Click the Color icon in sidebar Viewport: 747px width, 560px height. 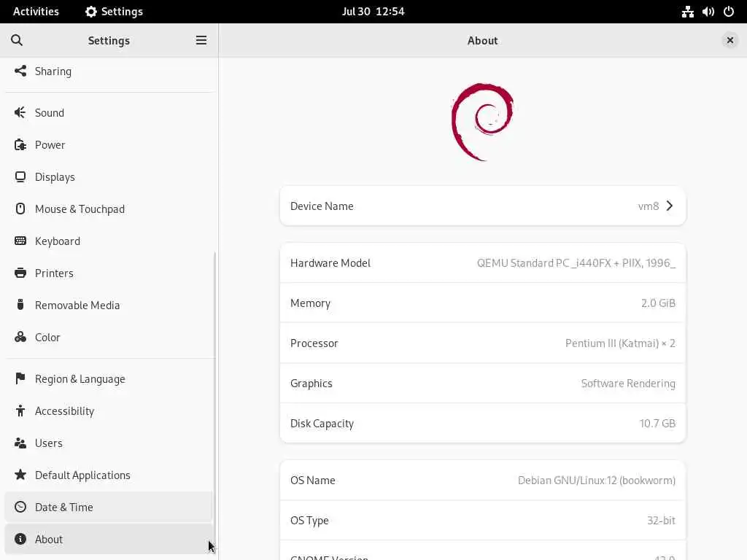pos(20,337)
